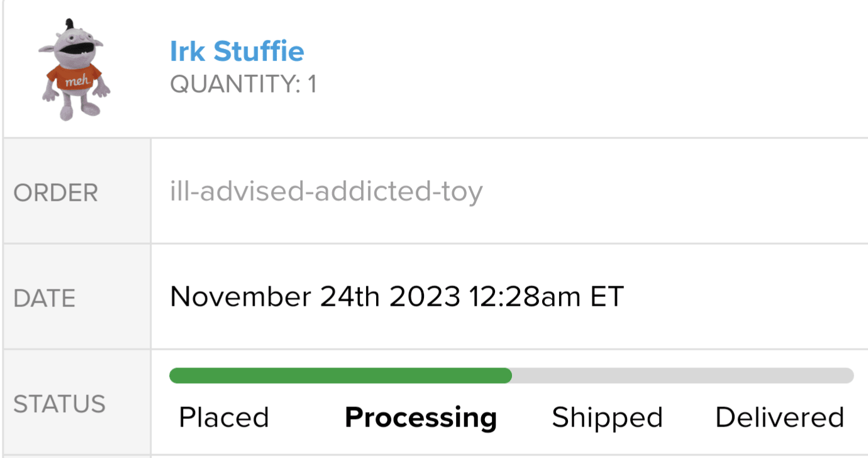868x458 pixels.
Task: Click the STATUS row label
Action: [59, 404]
